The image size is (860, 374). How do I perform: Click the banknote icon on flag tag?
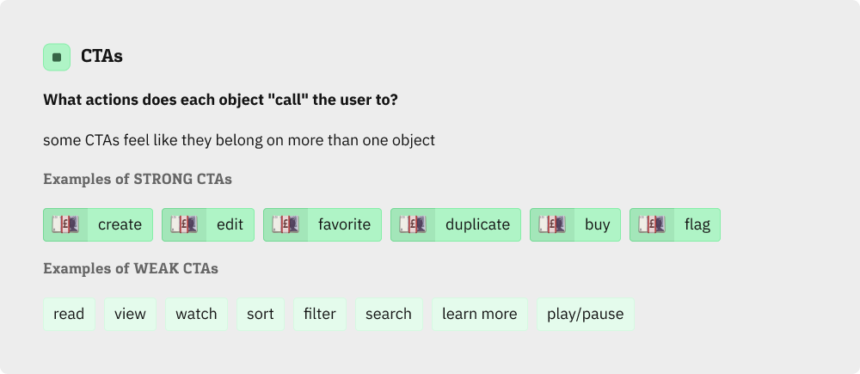pyautogui.click(x=652, y=225)
